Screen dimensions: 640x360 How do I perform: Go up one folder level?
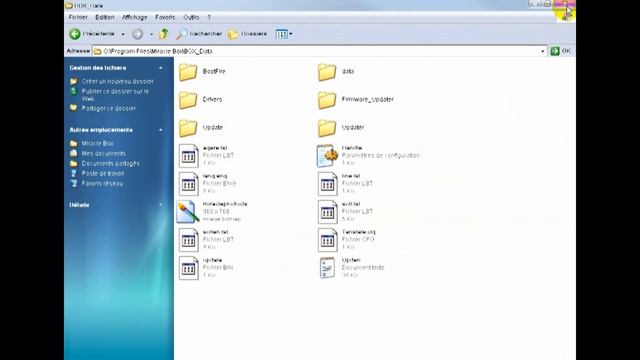pos(164,34)
